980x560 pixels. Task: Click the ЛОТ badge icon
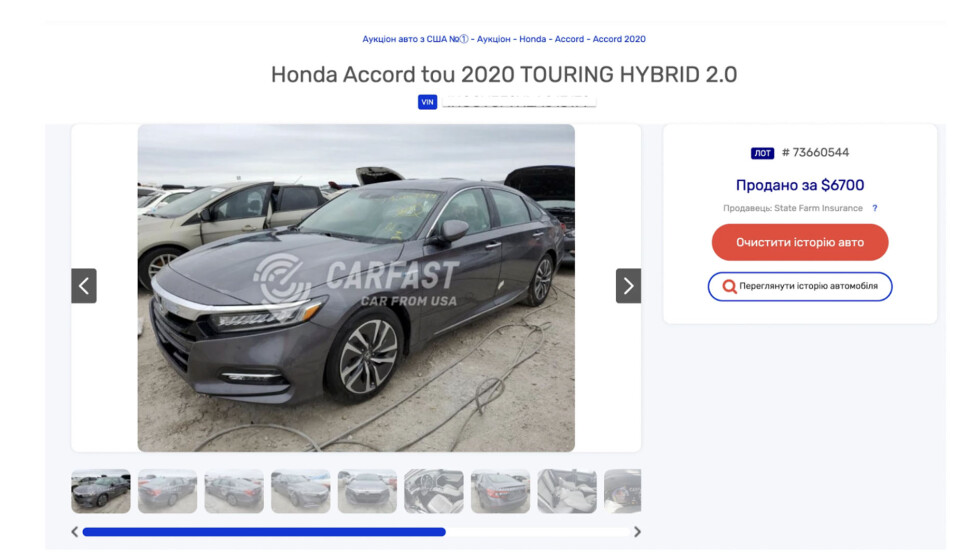762,153
